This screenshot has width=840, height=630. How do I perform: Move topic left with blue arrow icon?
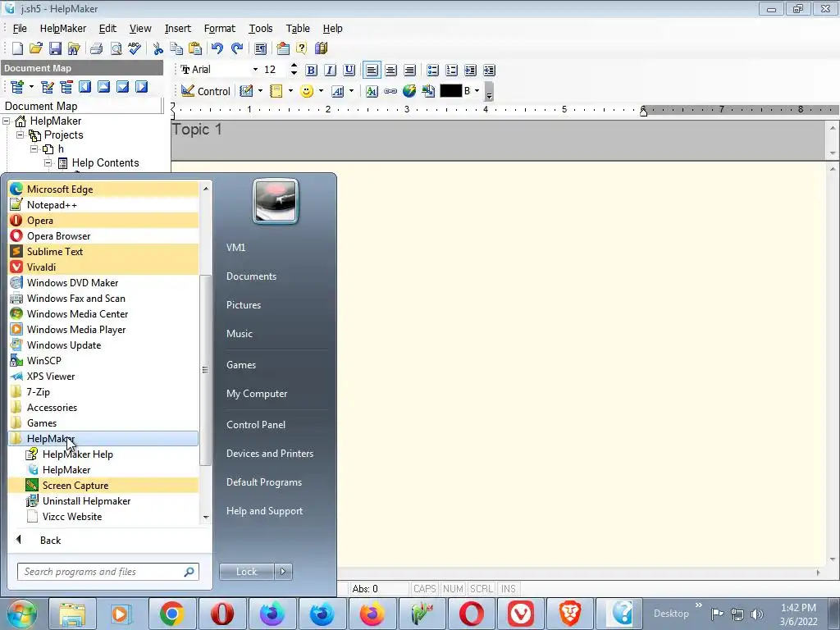[x=85, y=87]
